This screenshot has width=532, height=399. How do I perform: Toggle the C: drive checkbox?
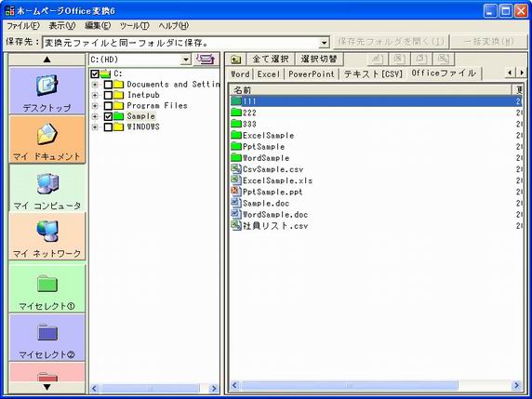pyautogui.click(x=95, y=73)
